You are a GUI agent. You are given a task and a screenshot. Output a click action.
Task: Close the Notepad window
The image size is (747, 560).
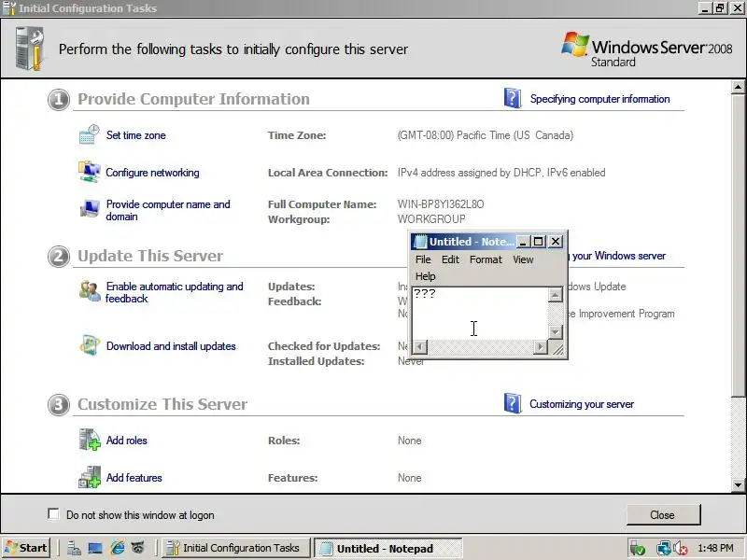pyautogui.click(x=556, y=242)
